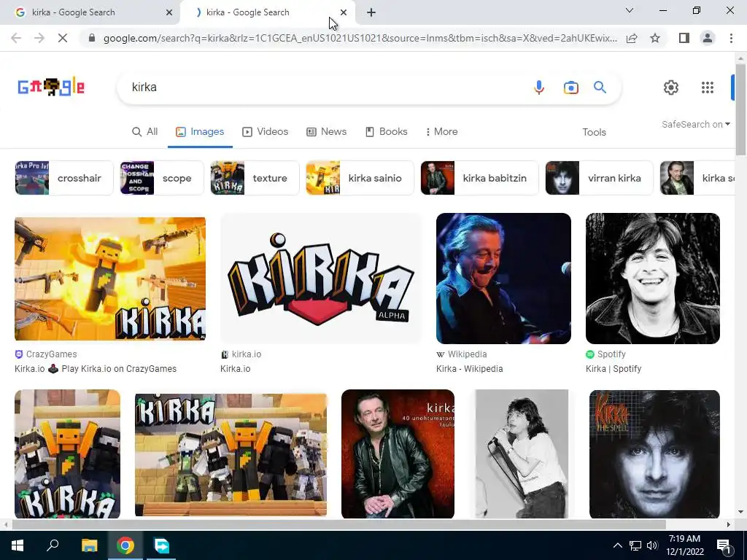Image resolution: width=747 pixels, height=560 pixels.
Task: Open Spotify black-and-white portrait thumbnail
Action: [653, 279]
